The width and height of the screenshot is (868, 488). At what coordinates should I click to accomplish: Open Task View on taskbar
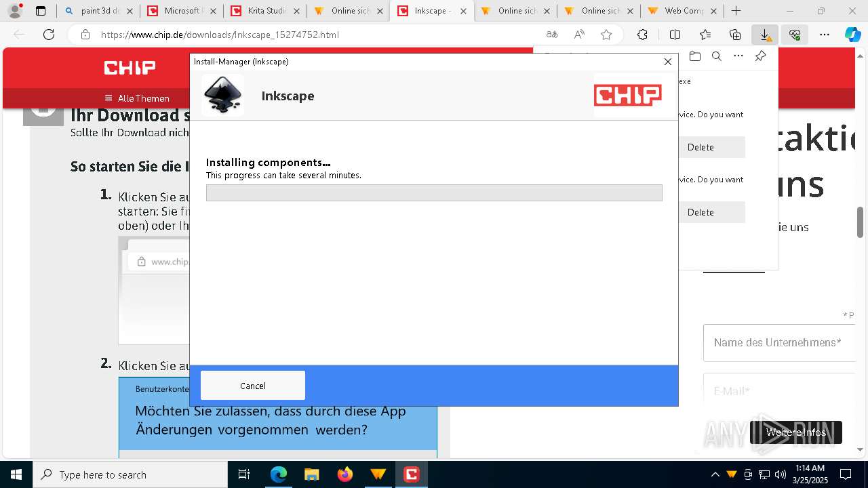tap(244, 474)
